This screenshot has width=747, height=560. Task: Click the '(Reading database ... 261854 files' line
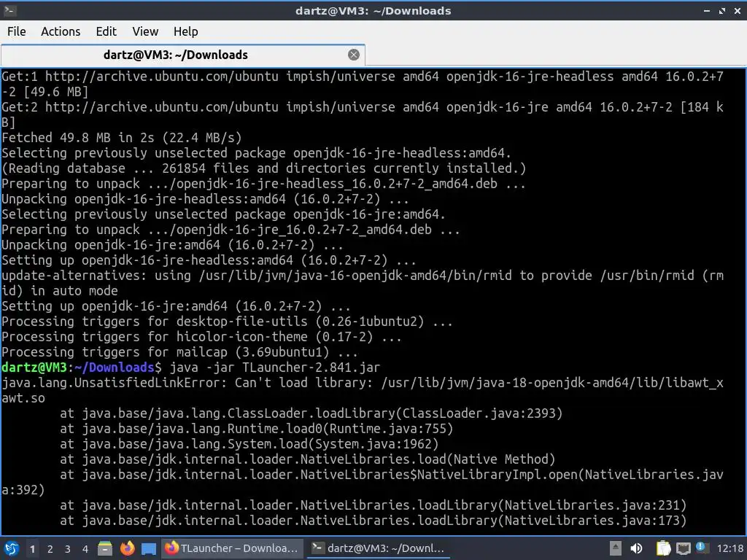264,168
